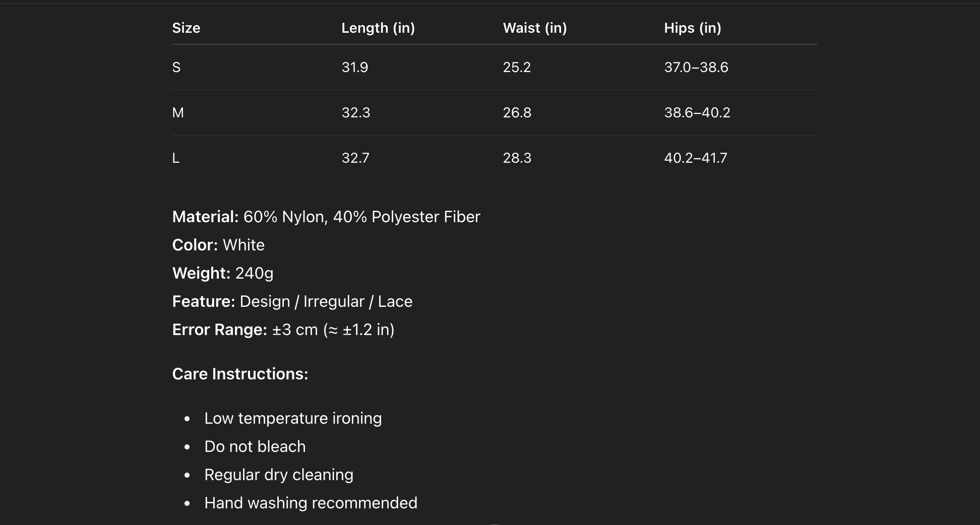Click the Waist (in) column header
Screen dimensions: 980x525
[x=534, y=28]
